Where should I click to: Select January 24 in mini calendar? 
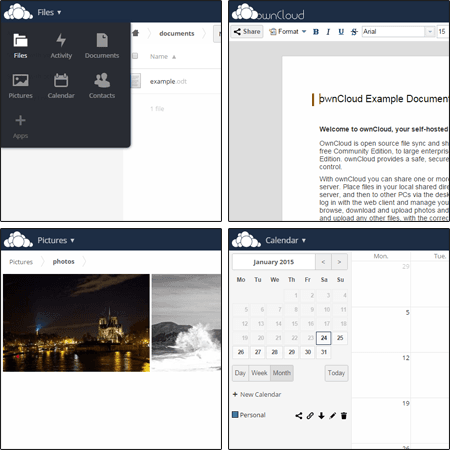(x=324, y=338)
